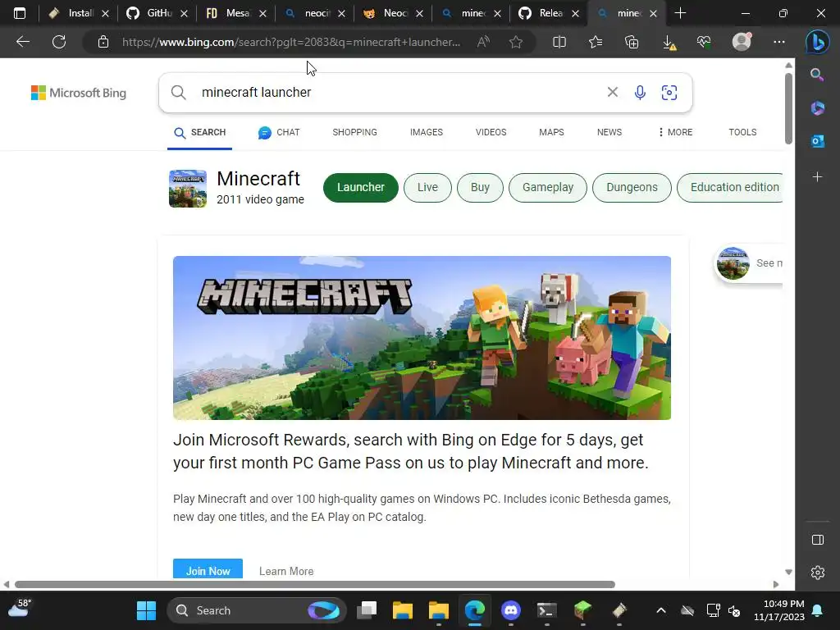Click the vertical scrollbar thumb
The image size is (840, 630).
pyautogui.click(x=788, y=108)
